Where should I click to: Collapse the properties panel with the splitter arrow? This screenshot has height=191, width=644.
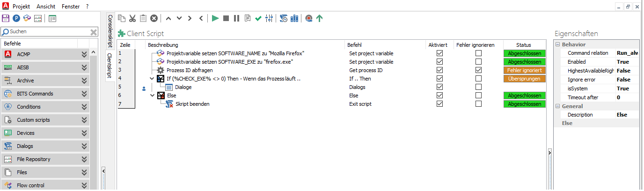pyautogui.click(x=549, y=152)
